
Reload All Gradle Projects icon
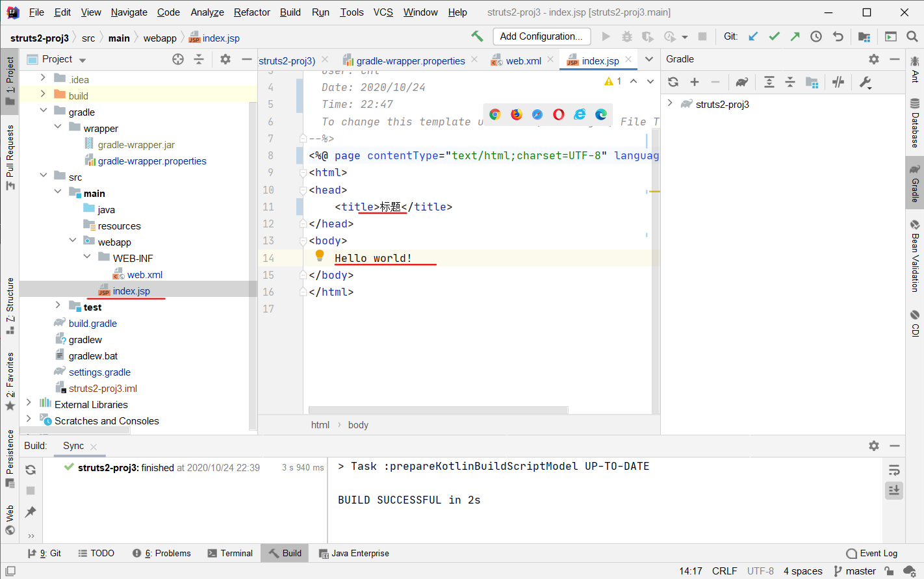(673, 82)
